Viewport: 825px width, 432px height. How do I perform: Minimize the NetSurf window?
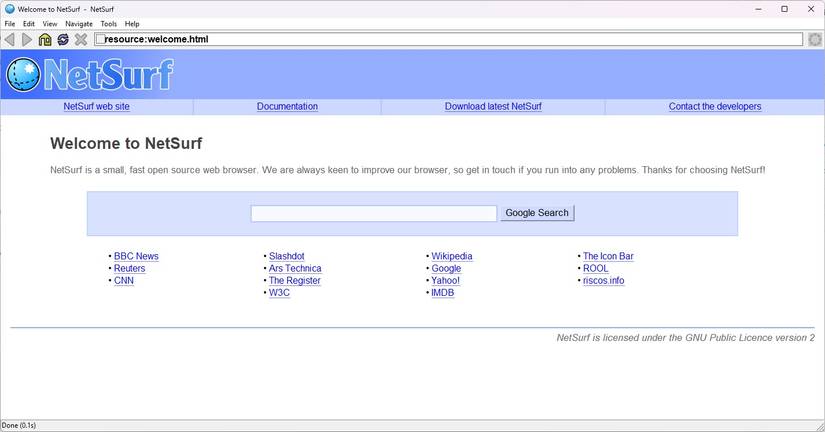click(x=758, y=9)
